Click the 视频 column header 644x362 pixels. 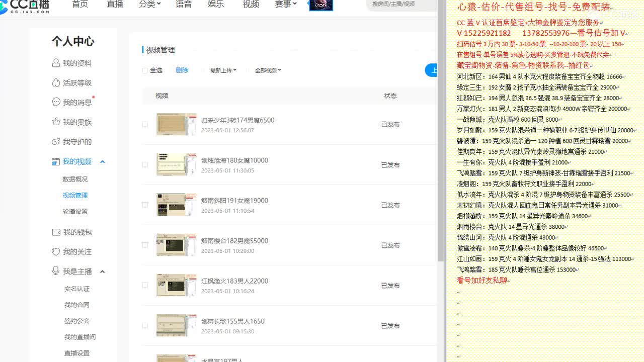pos(162,96)
